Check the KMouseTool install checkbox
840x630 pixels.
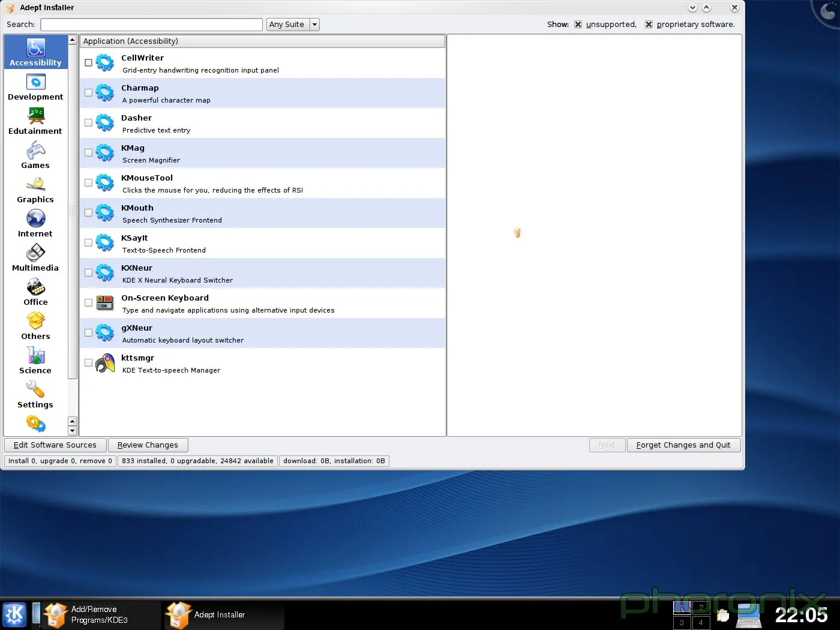(88, 182)
